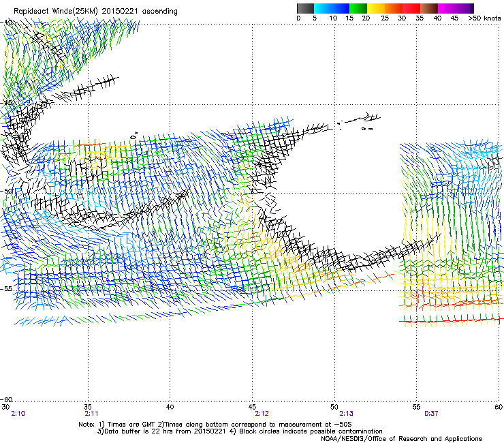The width and height of the screenshot is (504, 443).
Task: Click the red 30-35 knots legend swatch
Action: click(x=411, y=8)
